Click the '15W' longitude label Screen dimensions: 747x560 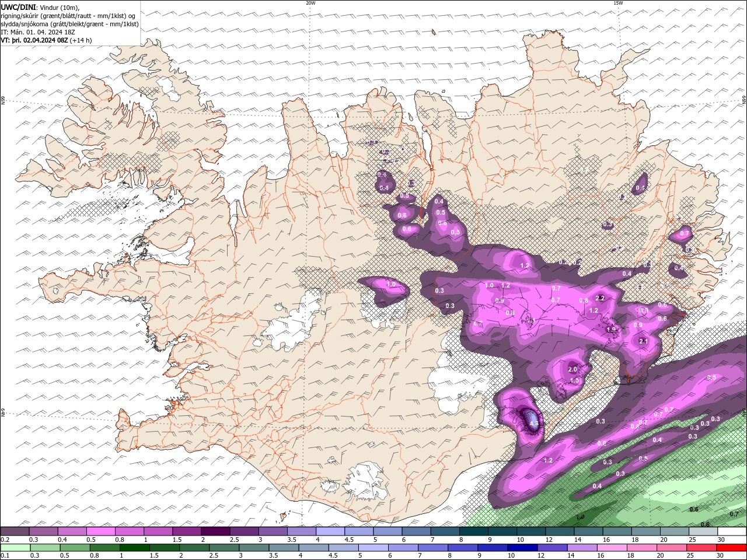618,3
